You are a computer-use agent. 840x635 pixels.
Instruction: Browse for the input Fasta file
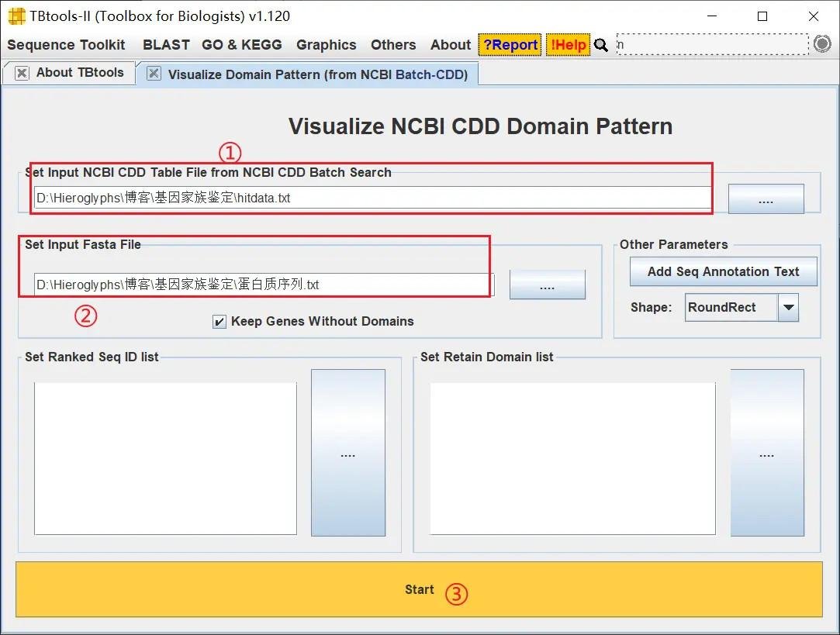point(547,285)
